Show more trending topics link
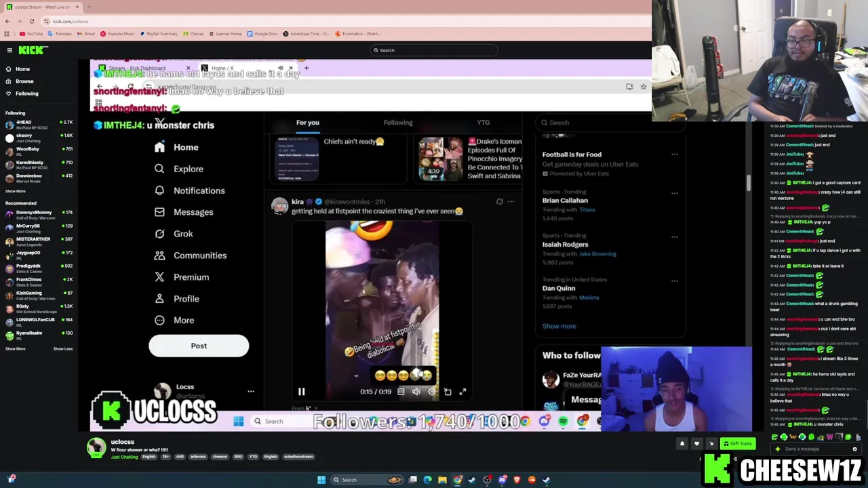 coord(559,326)
